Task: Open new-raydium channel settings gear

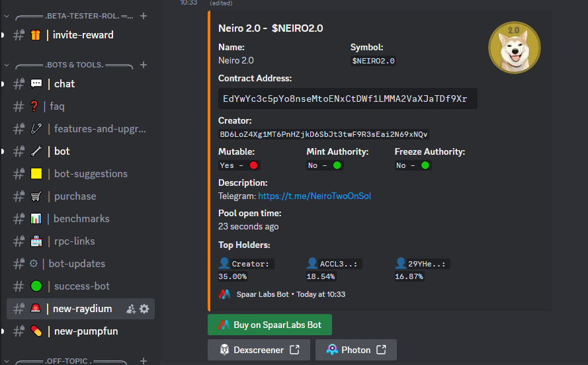Action: click(x=144, y=309)
